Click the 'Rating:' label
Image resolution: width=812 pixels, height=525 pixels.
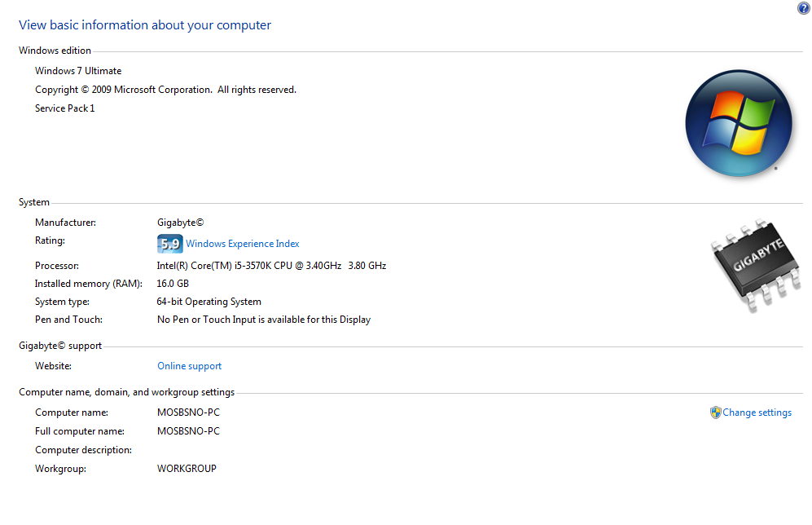tap(50, 240)
